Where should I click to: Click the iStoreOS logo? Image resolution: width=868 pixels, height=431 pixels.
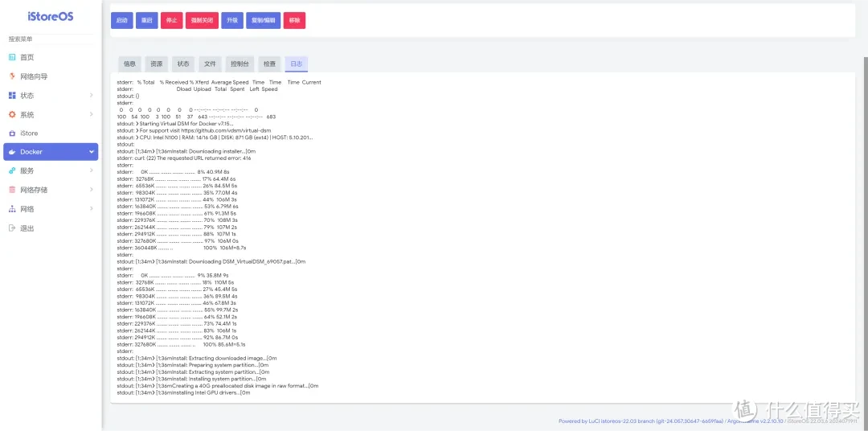[51, 17]
